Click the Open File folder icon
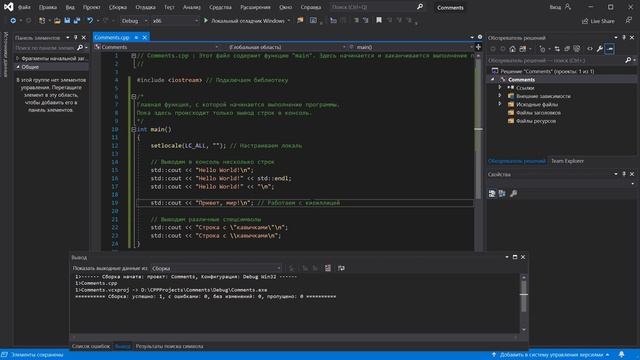Image resolution: width=640 pixels, height=360 pixels. [57, 20]
